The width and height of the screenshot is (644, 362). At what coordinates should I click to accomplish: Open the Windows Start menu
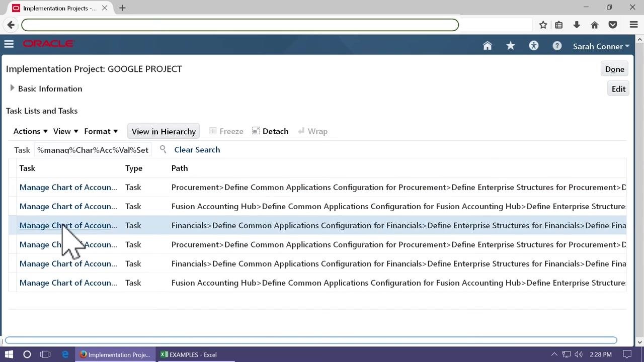[9, 354]
